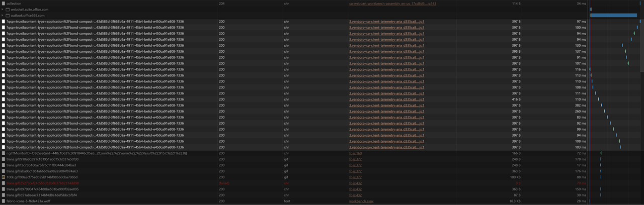
Task: Open the fp.js:160 initiator link
Action: tap(355, 153)
